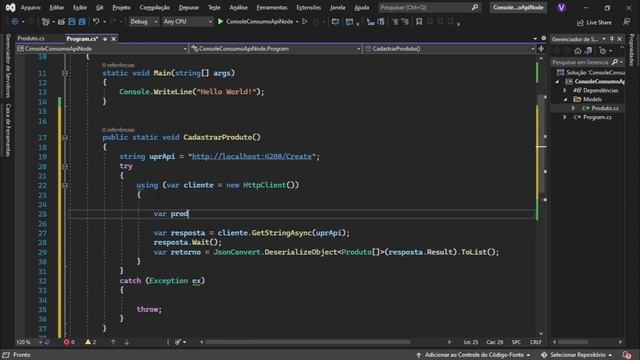Start without debugging using hollow play icon
Screen dimensions: 640x360
click(304, 22)
